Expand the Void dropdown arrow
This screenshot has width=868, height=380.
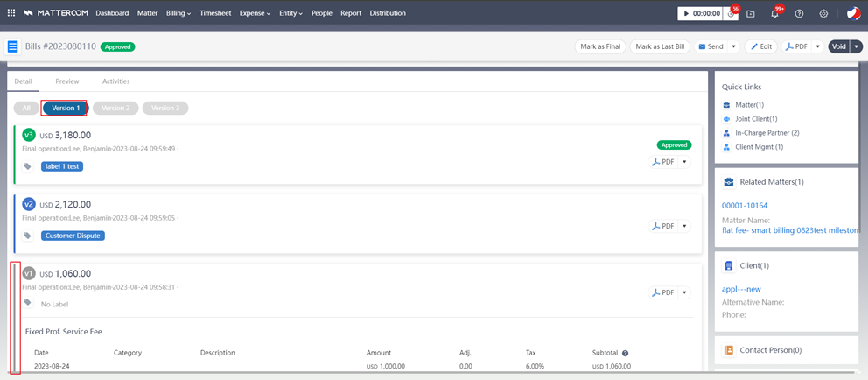tap(857, 46)
